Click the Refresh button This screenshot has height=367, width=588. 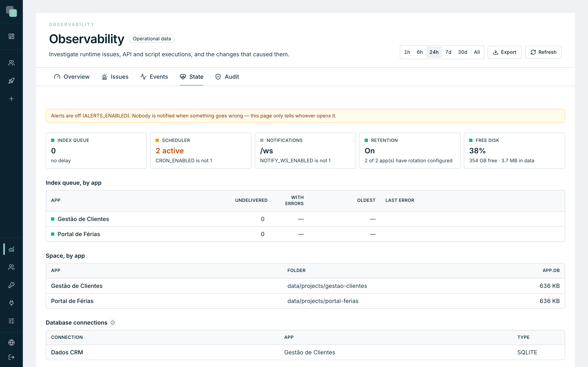(543, 52)
